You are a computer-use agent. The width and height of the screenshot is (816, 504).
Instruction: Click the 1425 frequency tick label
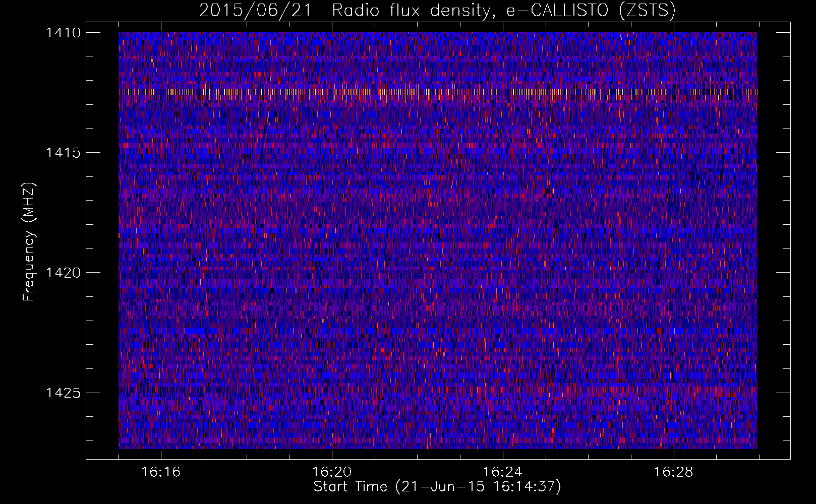pos(63,393)
